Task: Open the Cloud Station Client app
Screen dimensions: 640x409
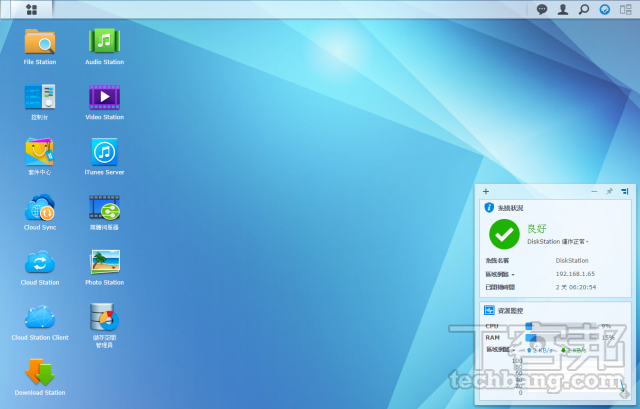Action: (x=40, y=318)
